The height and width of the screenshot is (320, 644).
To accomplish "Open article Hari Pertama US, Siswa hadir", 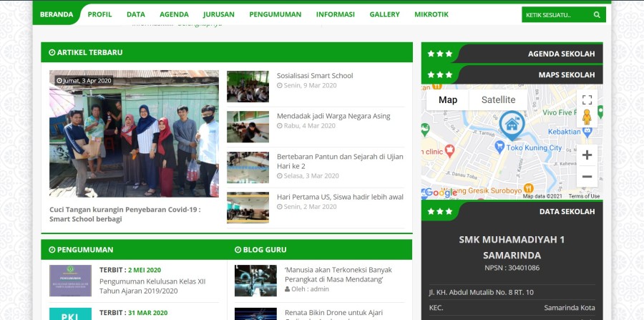I will [x=340, y=197].
